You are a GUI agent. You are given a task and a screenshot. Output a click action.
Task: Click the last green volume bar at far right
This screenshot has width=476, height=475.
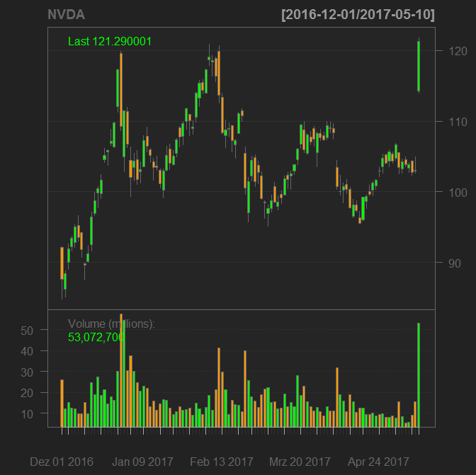pyautogui.click(x=419, y=374)
